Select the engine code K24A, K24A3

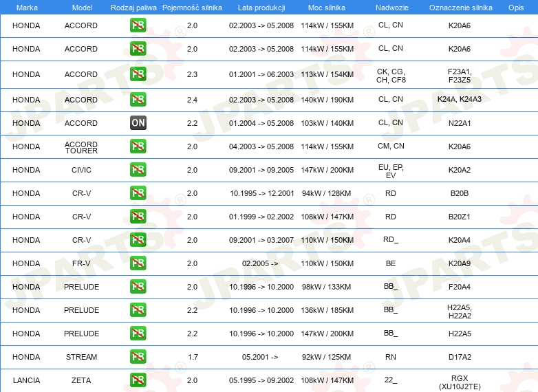(460, 99)
